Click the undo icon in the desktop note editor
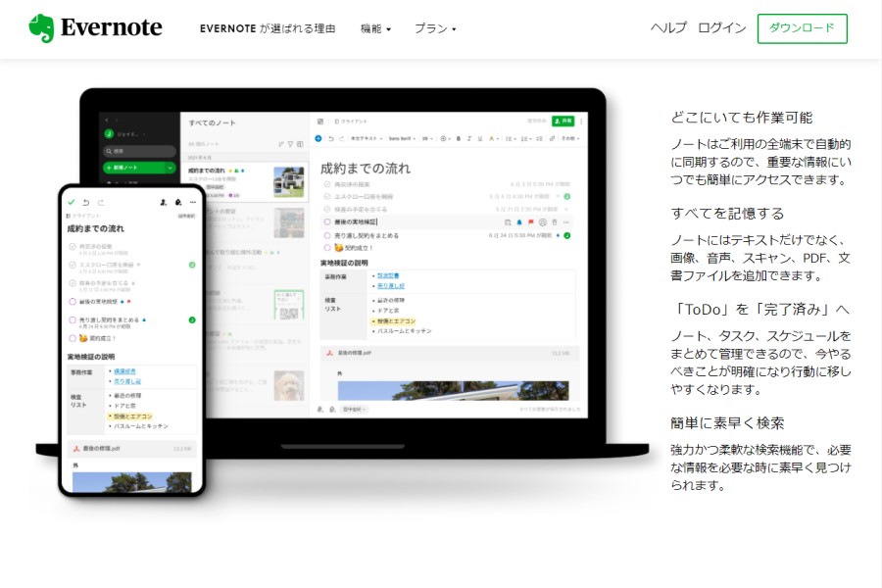Image resolution: width=882 pixels, height=588 pixels. tap(330, 138)
